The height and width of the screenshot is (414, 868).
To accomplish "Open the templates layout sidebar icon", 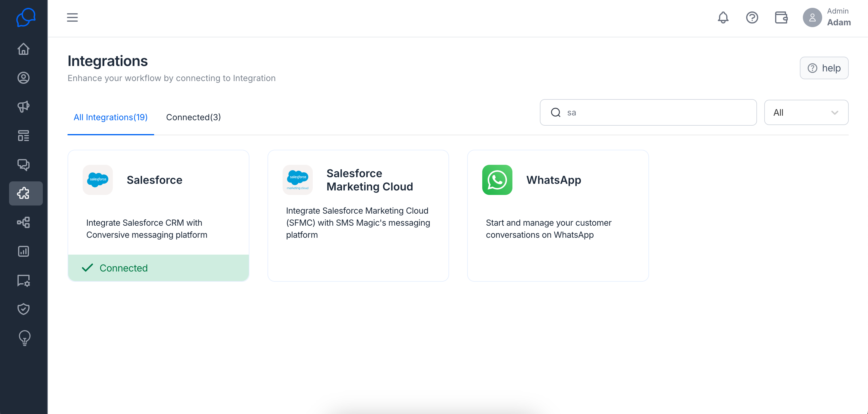I will coord(24,136).
